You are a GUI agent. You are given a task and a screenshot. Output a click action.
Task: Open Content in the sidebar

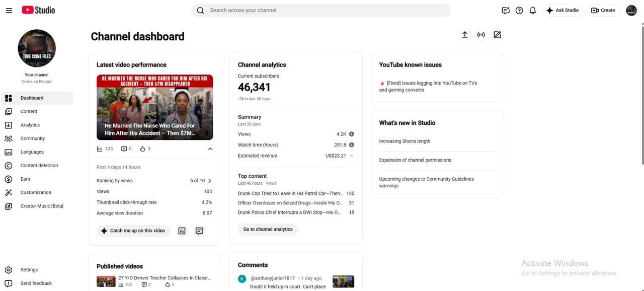37,112
